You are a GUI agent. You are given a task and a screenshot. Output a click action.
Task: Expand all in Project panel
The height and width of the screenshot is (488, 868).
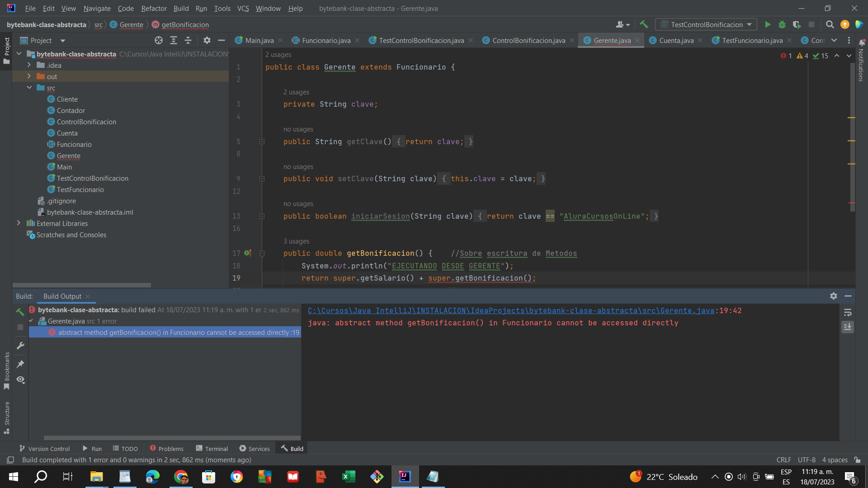point(173,40)
